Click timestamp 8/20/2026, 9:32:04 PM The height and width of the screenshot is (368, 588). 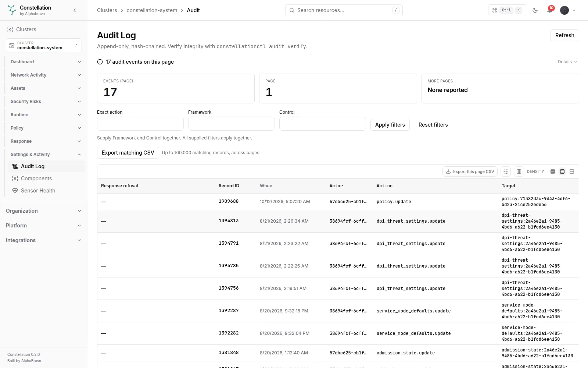coord(284,333)
